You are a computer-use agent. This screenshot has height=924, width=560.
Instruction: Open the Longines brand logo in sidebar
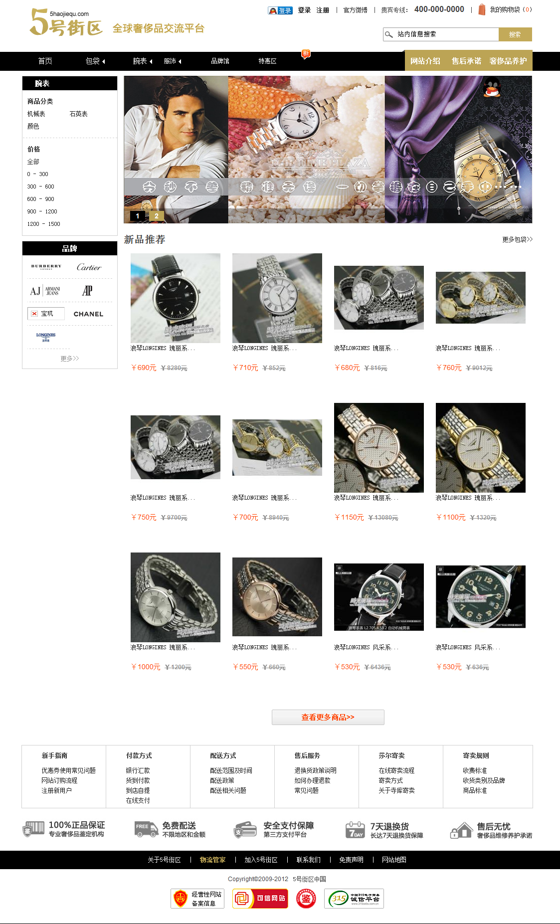point(46,337)
